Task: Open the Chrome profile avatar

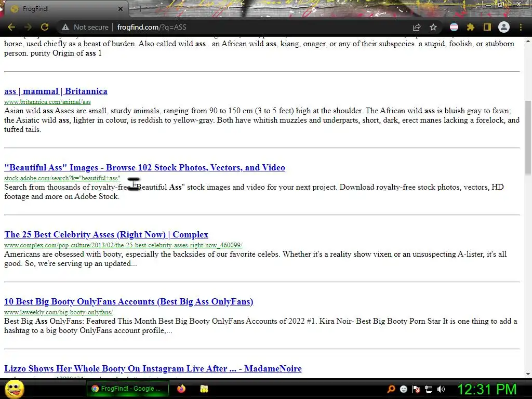Action: pos(504,27)
